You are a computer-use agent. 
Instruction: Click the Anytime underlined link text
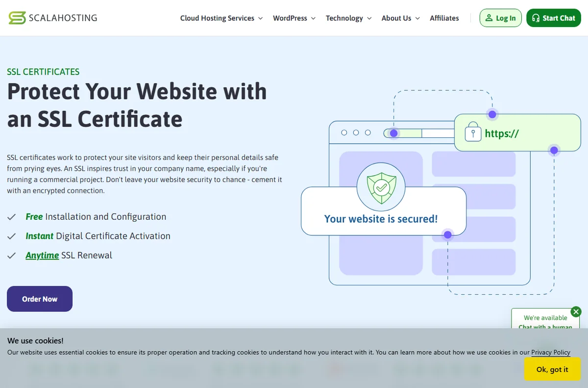[x=42, y=255]
